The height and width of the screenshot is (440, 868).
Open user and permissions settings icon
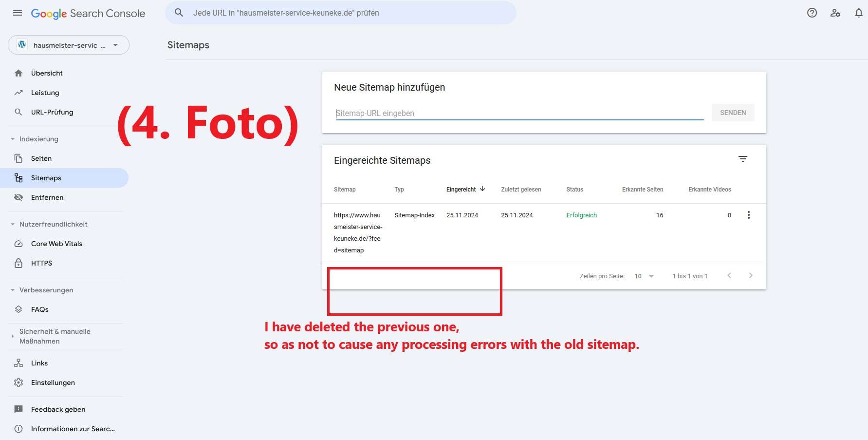pyautogui.click(x=835, y=13)
